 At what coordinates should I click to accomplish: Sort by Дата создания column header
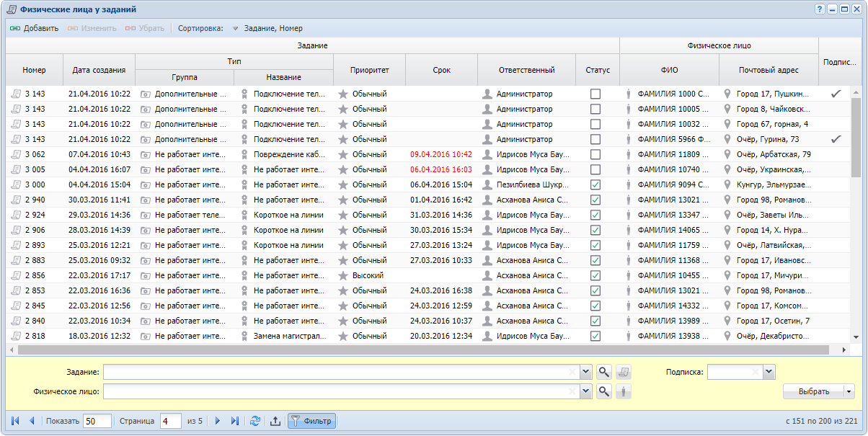[x=99, y=70]
